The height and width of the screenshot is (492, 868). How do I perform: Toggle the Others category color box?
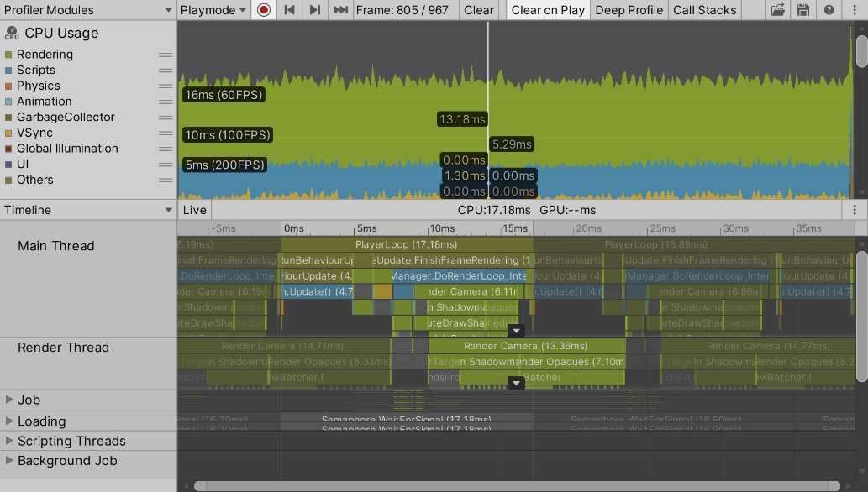pyautogui.click(x=8, y=181)
